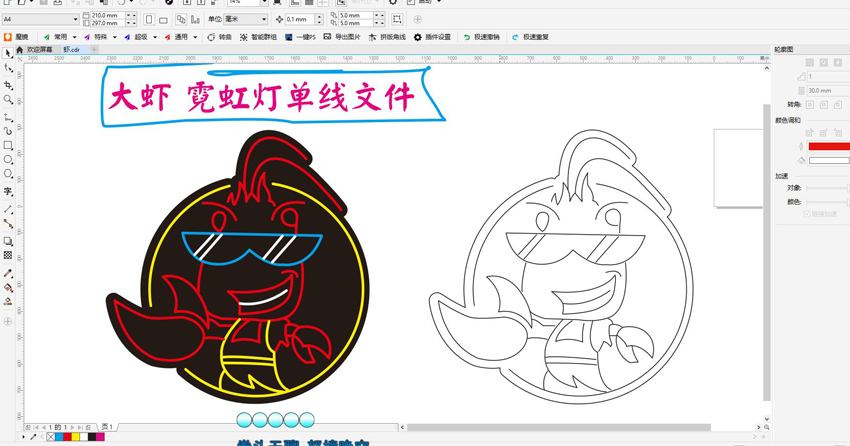850x446 pixels.
Task: Open the 超级 plugin menu
Action: (140, 37)
